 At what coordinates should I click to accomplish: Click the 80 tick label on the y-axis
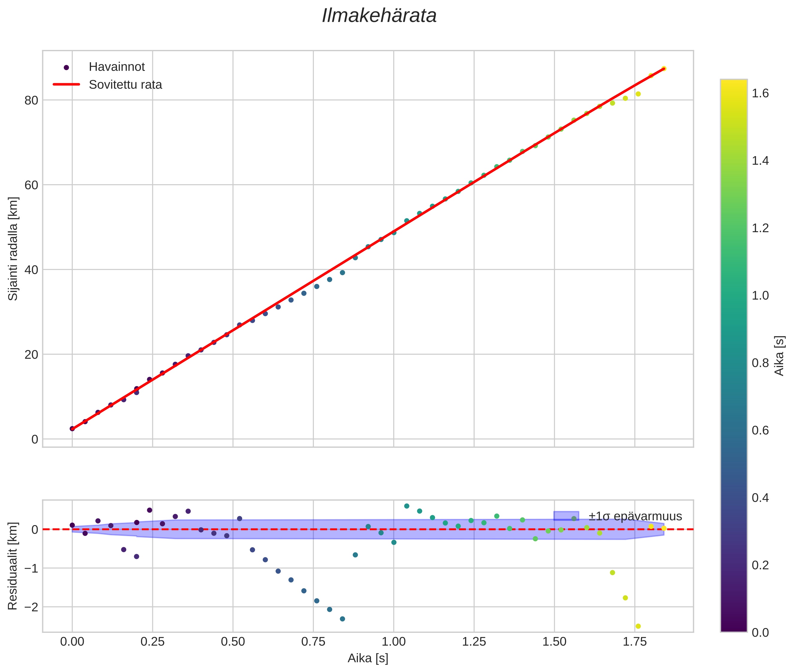[31, 100]
